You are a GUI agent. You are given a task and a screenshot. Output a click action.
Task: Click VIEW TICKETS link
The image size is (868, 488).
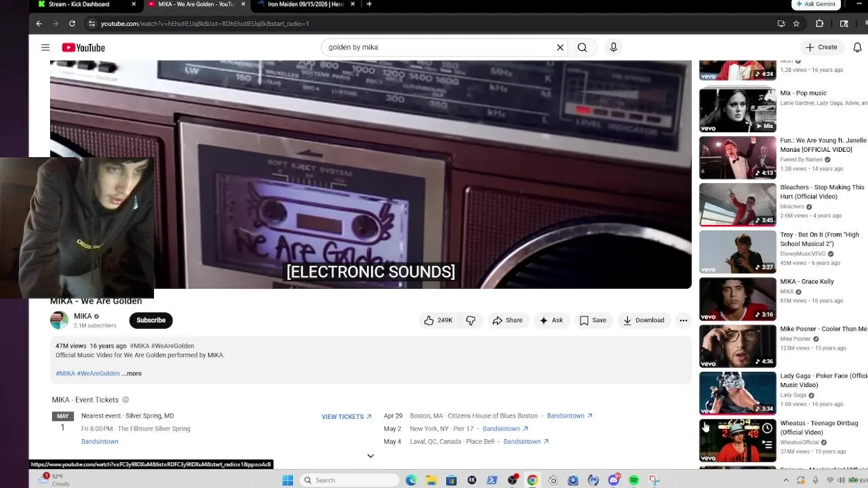click(x=347, y=417)
